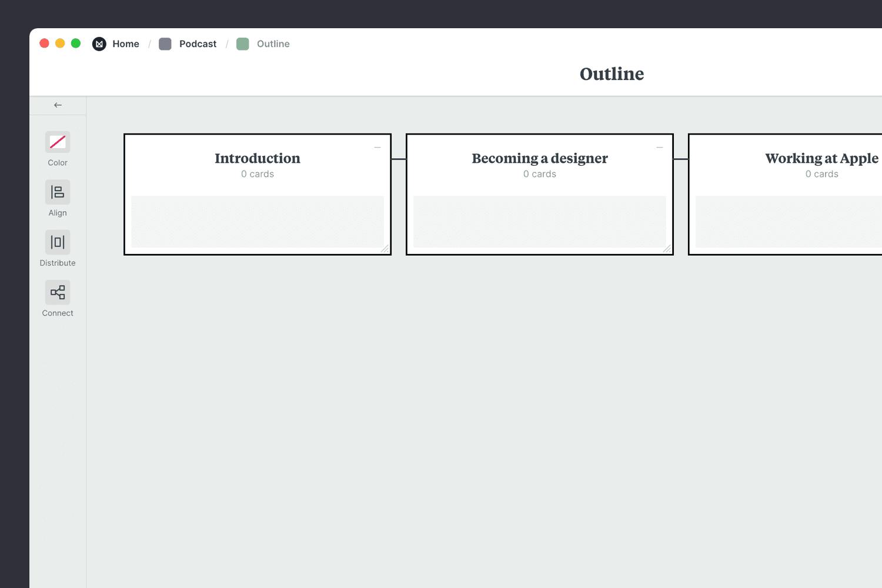Click the Working at Apple heading
This screenshot has width=882, height=588.
[x=821, y=158]
